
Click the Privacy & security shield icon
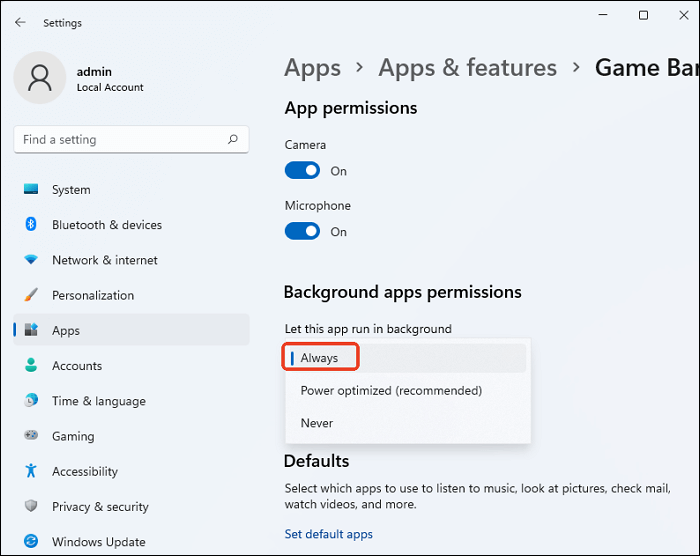31,507
